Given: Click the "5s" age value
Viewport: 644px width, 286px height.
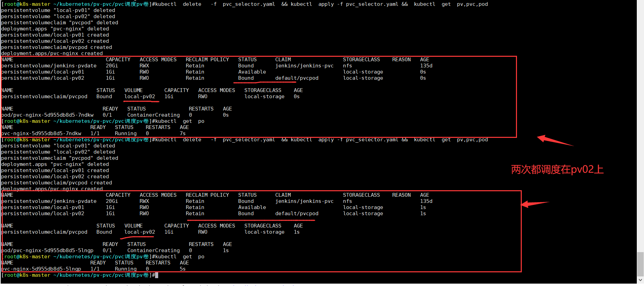Looking at the screenshot, I should (x=183, y=269).
